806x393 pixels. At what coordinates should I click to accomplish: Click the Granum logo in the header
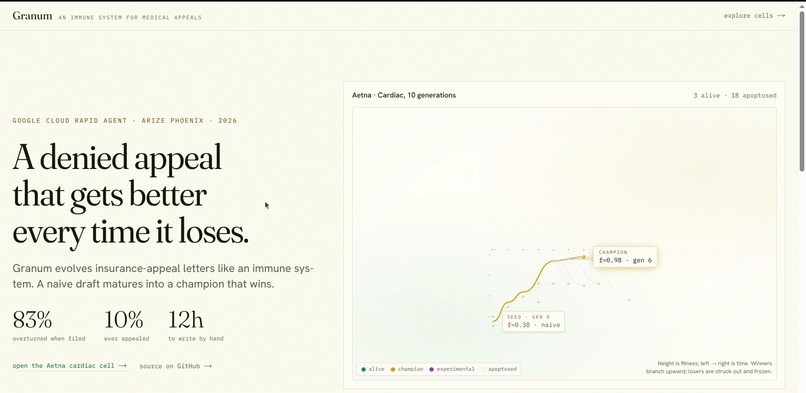pos(32,16)
